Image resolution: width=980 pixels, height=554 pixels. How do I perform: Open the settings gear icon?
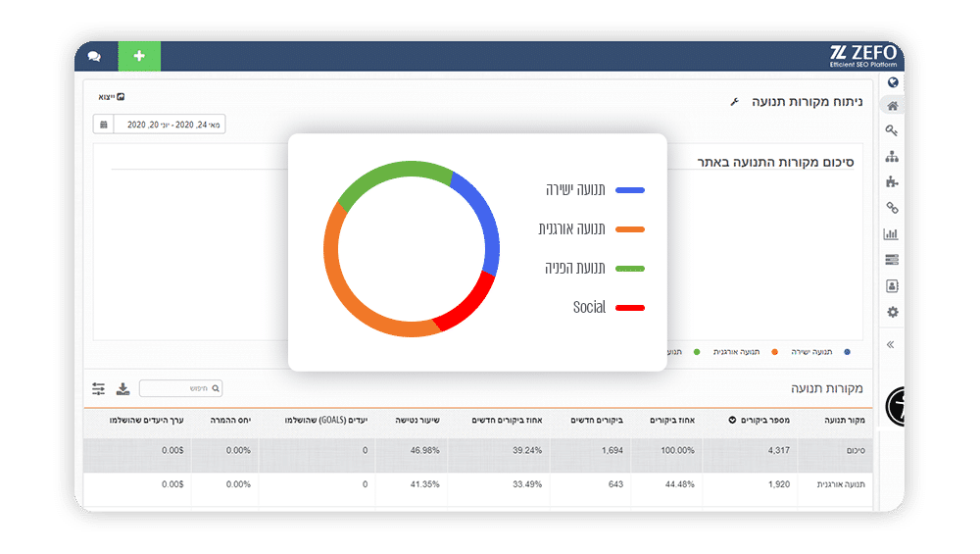pos(892,312)
